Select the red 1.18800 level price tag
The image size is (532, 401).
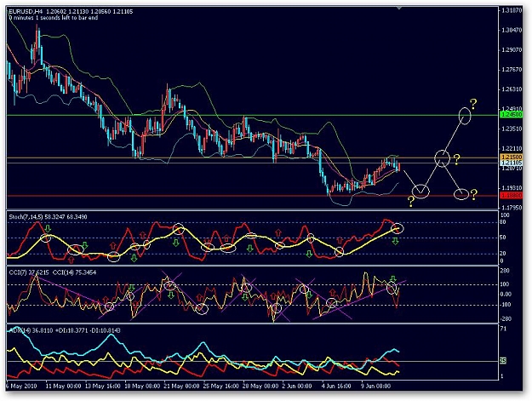pos(512,196)
